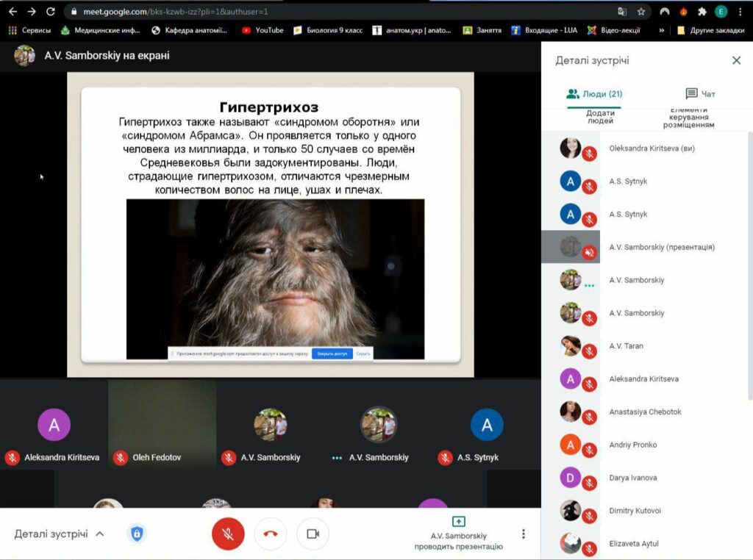Select Anastasiya Chebotok in people list
Screen dimensions: 753x560
point(646,412)
